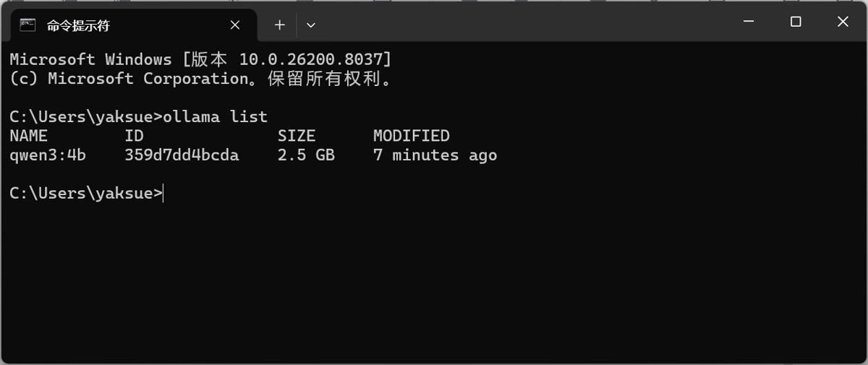Select the 命令提示符 tab title
868x365 pixels.
pyautogui.click(x=78, y=25)
